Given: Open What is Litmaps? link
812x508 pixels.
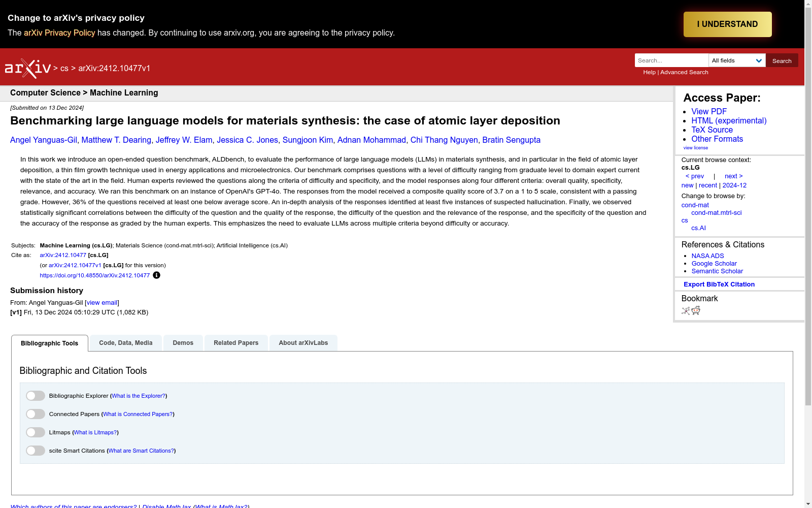Looking at the screenshot, I should [95, 433].
